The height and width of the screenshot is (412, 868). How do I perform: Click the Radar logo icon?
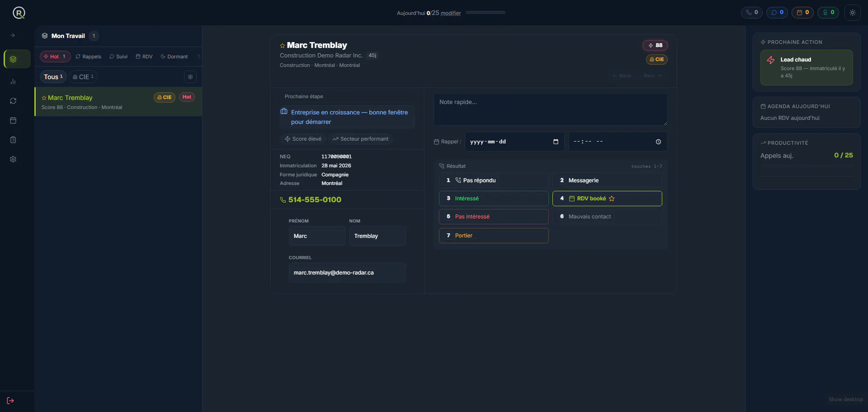pos(19,13)
